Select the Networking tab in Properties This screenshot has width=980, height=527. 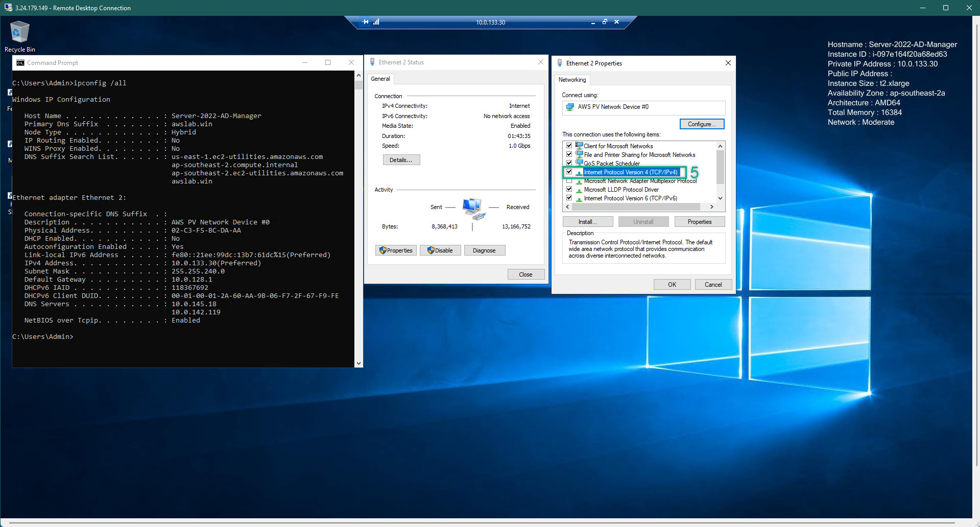coord(572,80)
